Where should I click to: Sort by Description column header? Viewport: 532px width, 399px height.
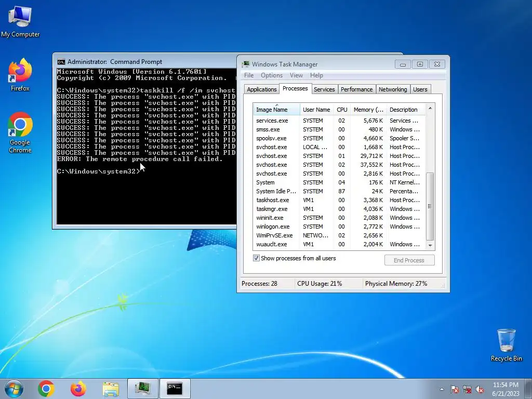[x=405, y=110]
